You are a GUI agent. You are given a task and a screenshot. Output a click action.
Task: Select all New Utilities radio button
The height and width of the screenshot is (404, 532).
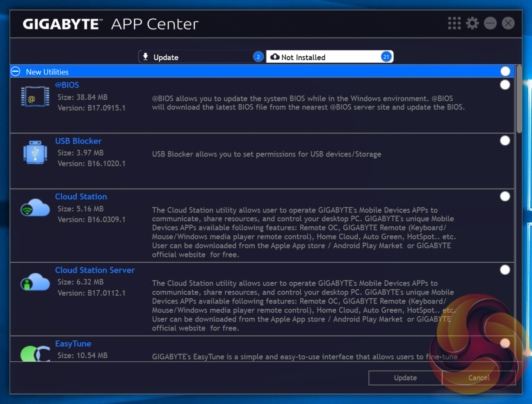pos(505,71)
